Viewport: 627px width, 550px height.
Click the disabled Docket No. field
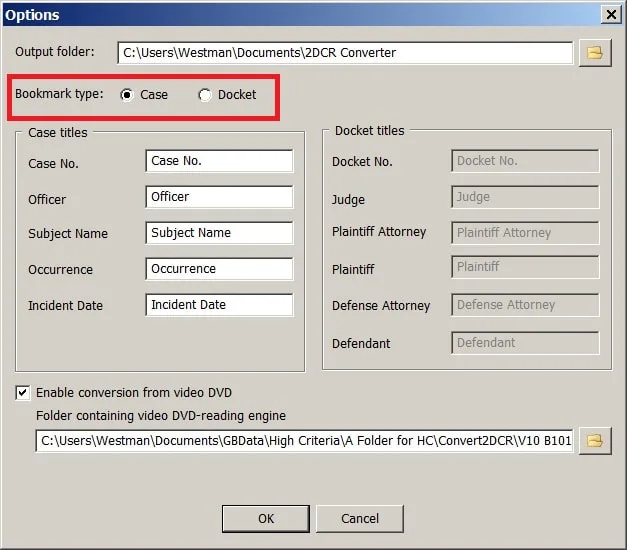pyautogui.click(x=525, y=161)
